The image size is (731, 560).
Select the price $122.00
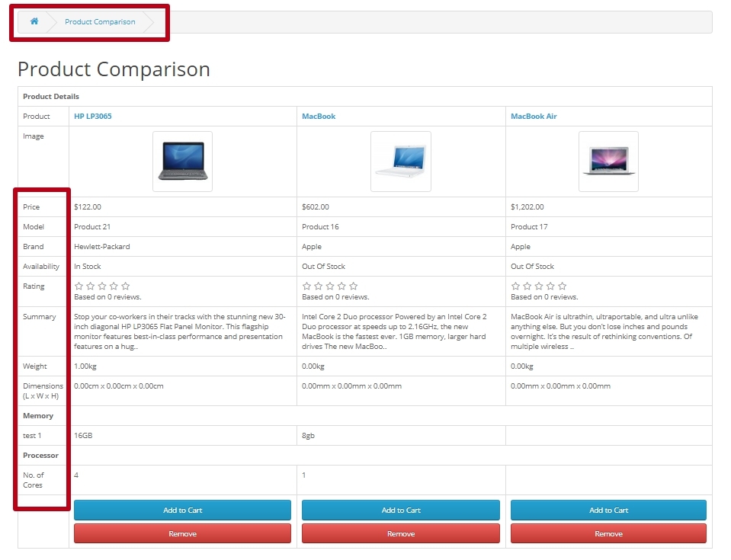[88, 206]
